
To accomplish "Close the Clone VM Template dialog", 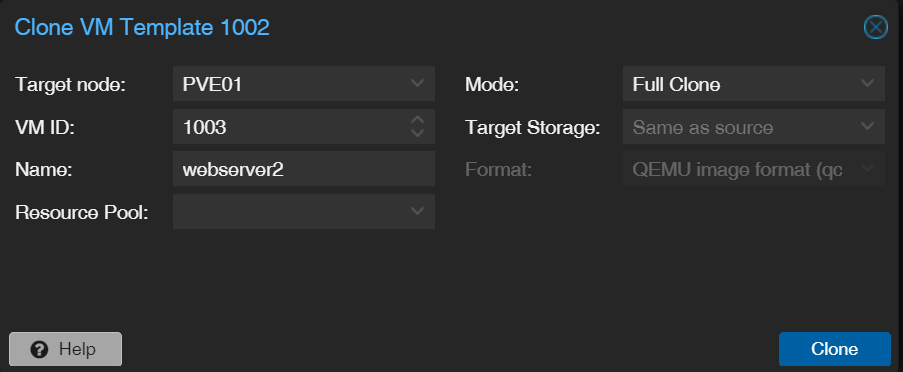I will 875,28.
